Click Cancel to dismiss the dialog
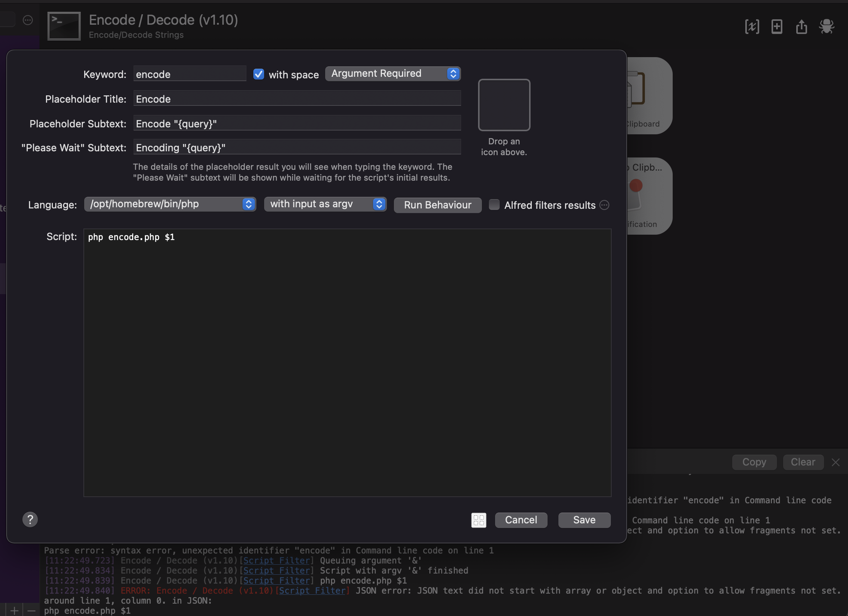Screen dimensions: 848x616 coord(521,520)
